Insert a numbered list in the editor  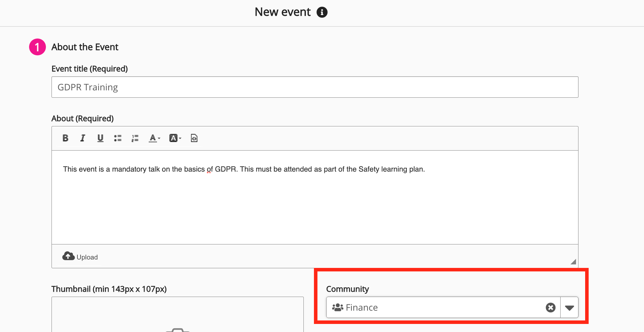135,138
